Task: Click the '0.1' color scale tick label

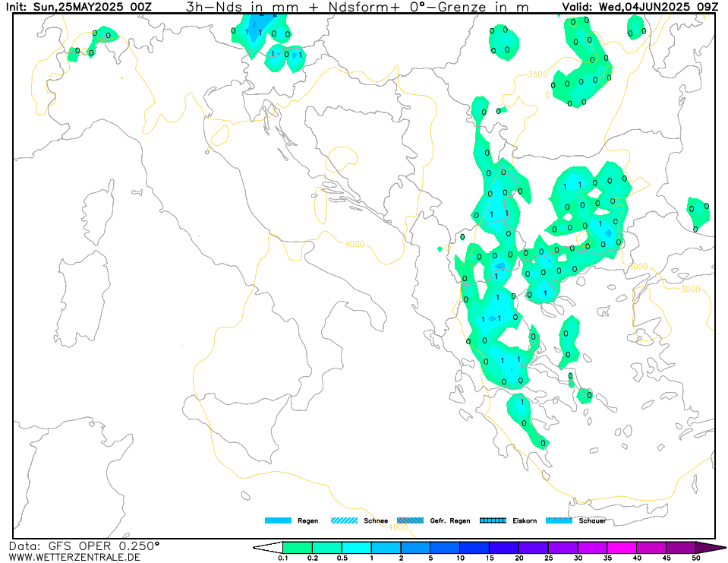Action: pos(282,558)
